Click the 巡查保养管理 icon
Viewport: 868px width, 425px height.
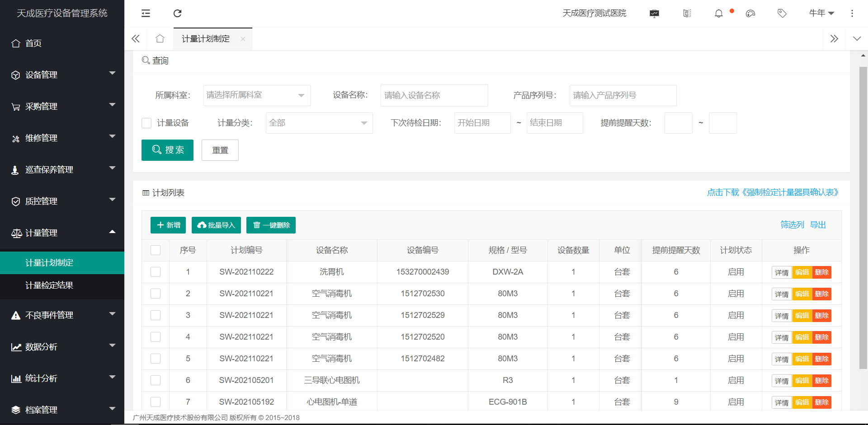pyautogui.click(x=15, y=170)
